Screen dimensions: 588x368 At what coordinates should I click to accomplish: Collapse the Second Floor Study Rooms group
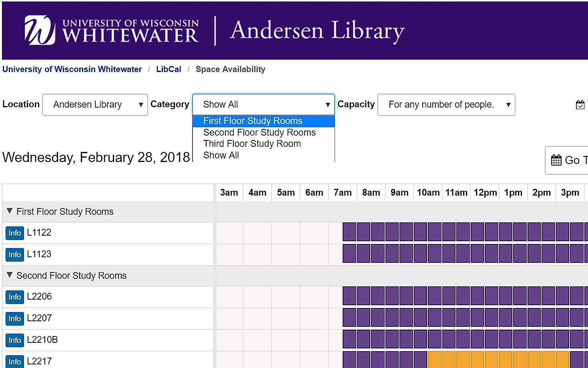pos(10,275)
